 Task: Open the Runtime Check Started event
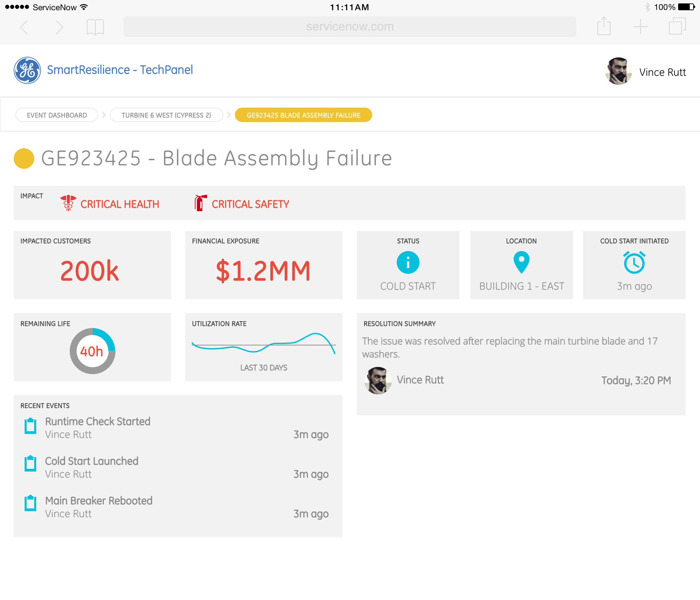(x=98, y=422)
